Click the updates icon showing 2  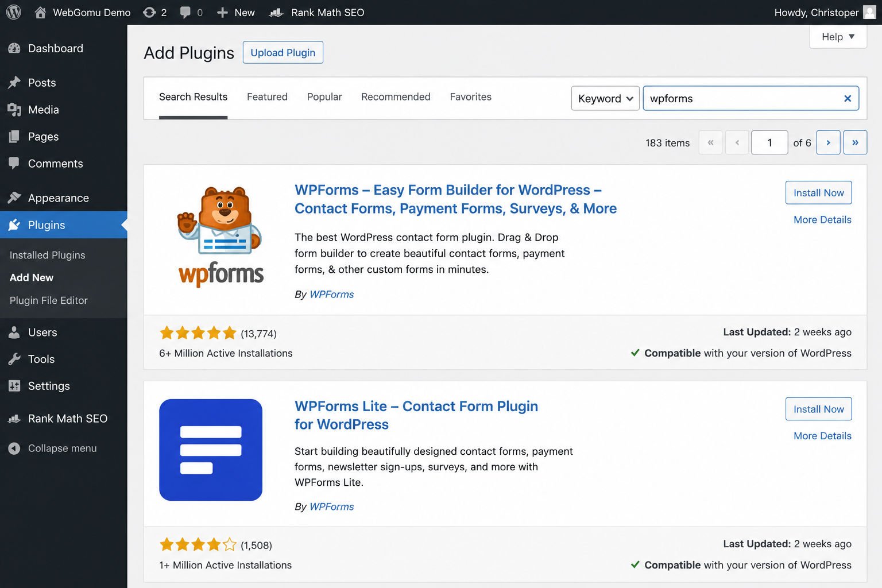click(x=149, y=12)
